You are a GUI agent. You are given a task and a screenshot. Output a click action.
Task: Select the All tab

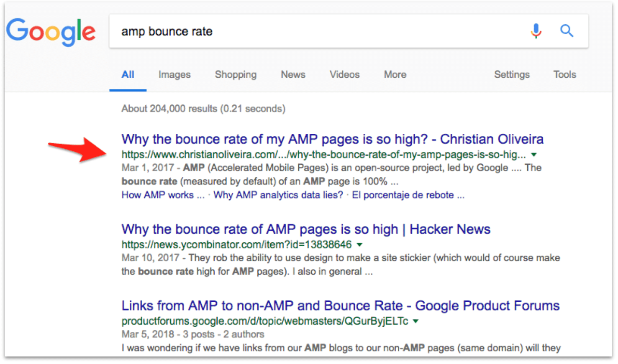(128, 75)
